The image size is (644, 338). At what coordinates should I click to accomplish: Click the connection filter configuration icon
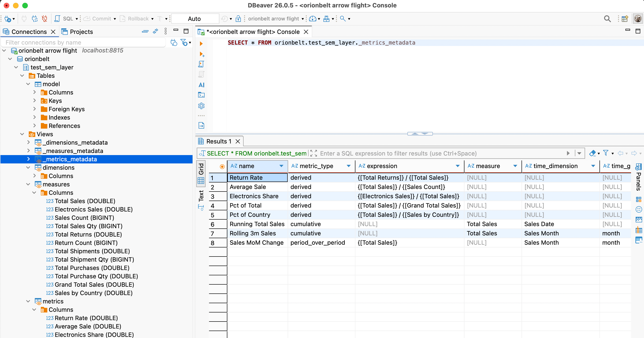184,42
